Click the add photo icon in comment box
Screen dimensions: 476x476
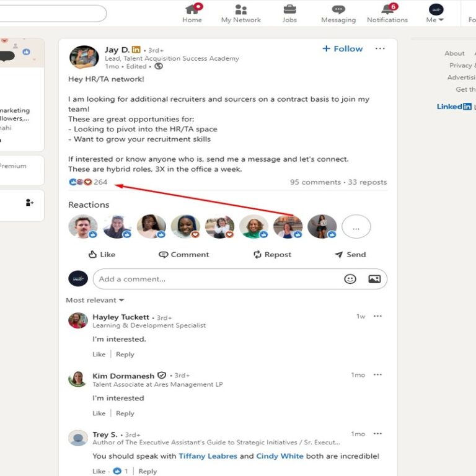(x=374, y=279)
